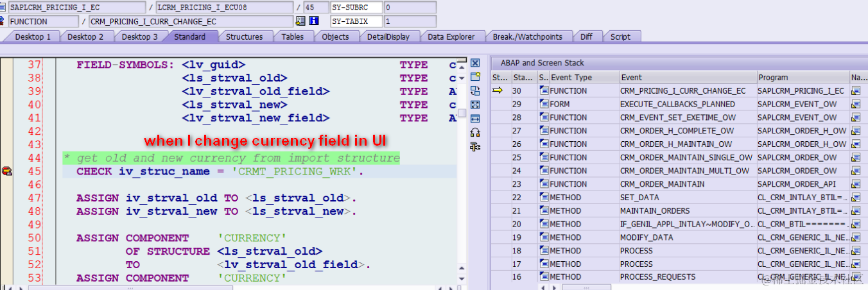The height and width of the screenshot is (290, 868).
Task: Click the swap tool icon in side toolbar
Action: 475,91
